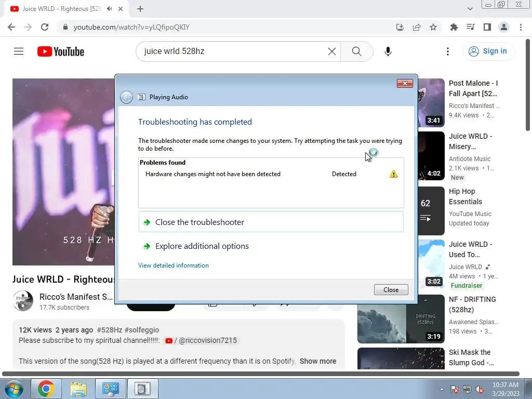Image resolution: width=532 pixels, height=399 pixels.
Task: Click the troubleshooter taskbar icon
Action: [142, 389]
